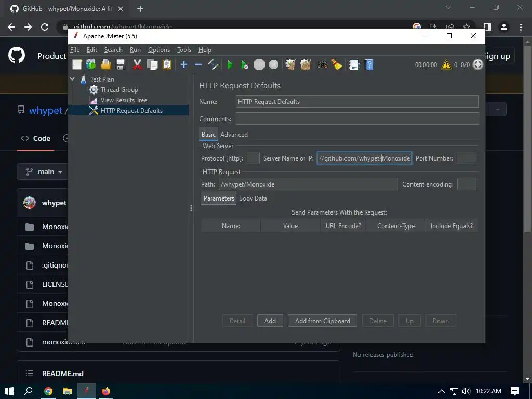Open a new Chrome tab
The image size is (532, 399).
[x=140, y=9]
